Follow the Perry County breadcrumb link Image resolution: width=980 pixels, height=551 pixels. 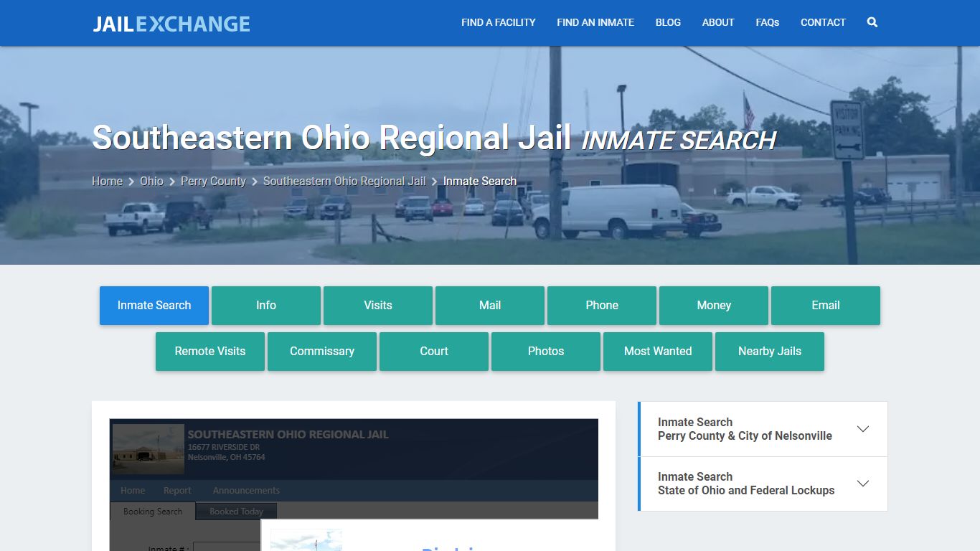[x=213, y=181]
